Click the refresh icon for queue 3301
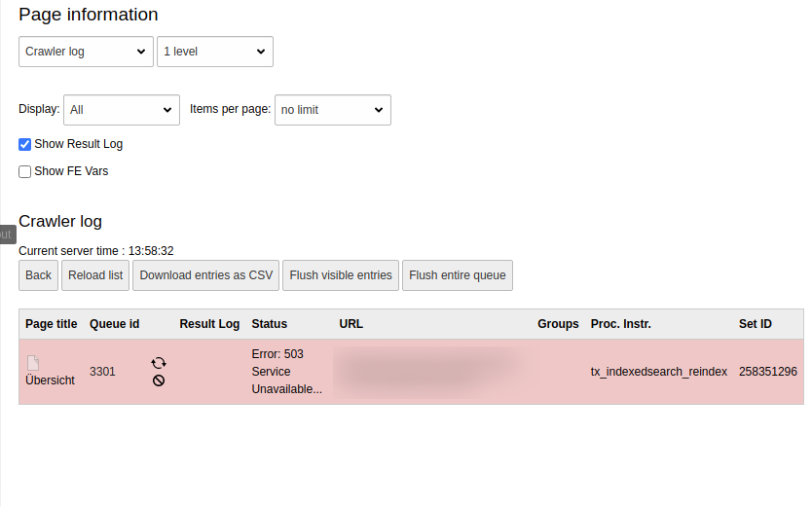The image size is (812, 507). pos(159,363)
